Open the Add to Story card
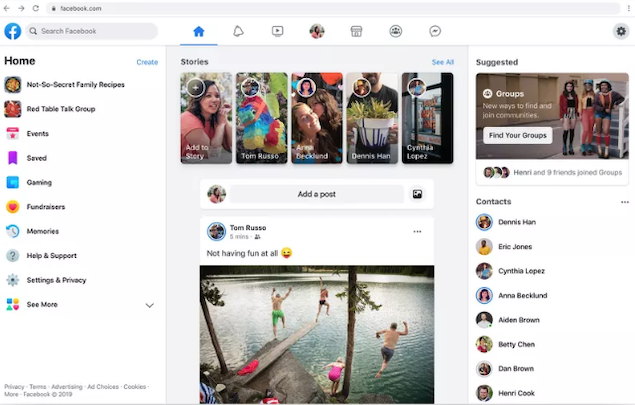 (x=206, y=118)
